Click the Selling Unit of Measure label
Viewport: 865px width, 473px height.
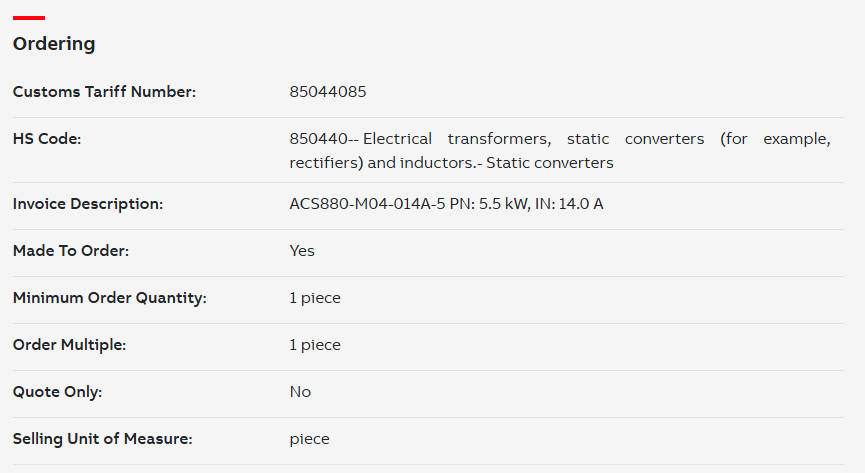pos(103,439)
